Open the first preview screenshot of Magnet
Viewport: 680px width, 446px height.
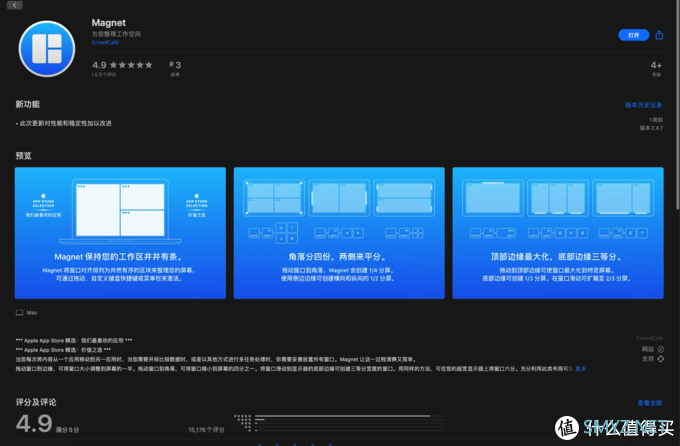point(120,233)
